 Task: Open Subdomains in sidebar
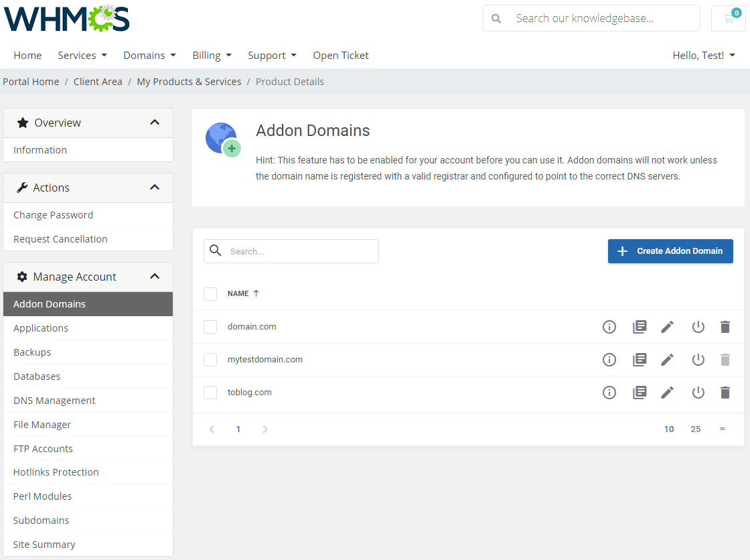pos(88,520)
